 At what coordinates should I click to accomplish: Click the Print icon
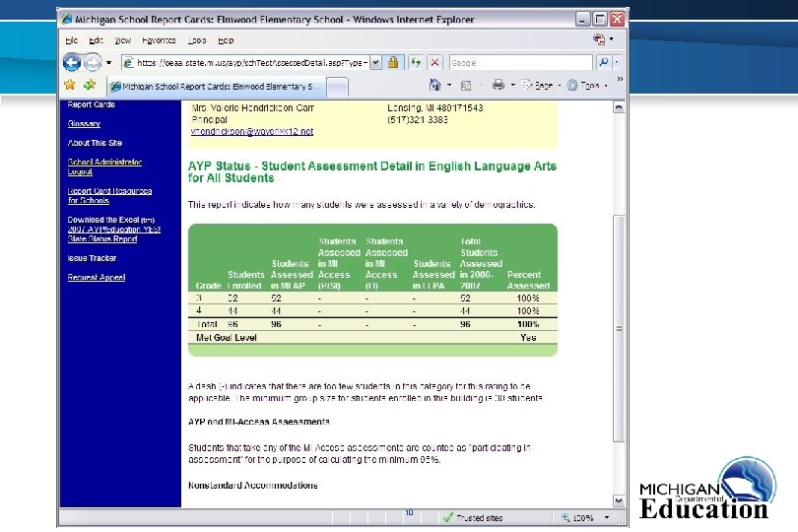point(499,85)
